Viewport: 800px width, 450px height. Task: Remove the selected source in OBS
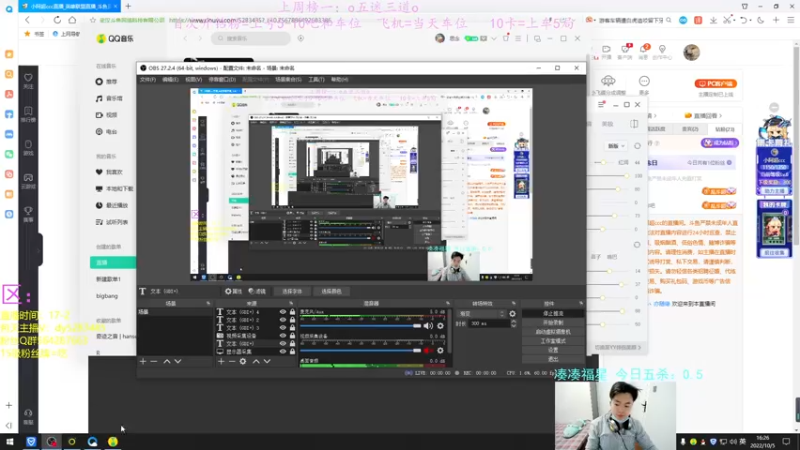(232, 361)
